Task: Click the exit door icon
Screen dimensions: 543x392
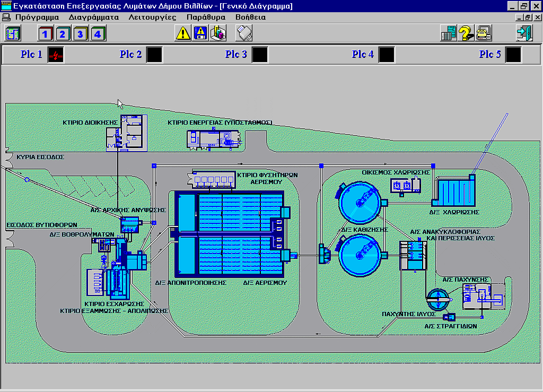Action: coord(524,33)
